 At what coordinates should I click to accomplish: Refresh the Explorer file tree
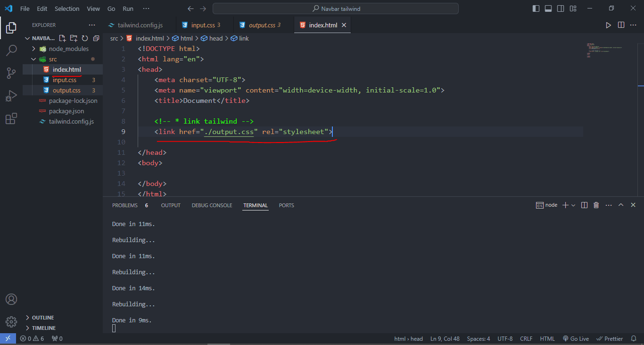pyautogui.click(x=85, y=38)
